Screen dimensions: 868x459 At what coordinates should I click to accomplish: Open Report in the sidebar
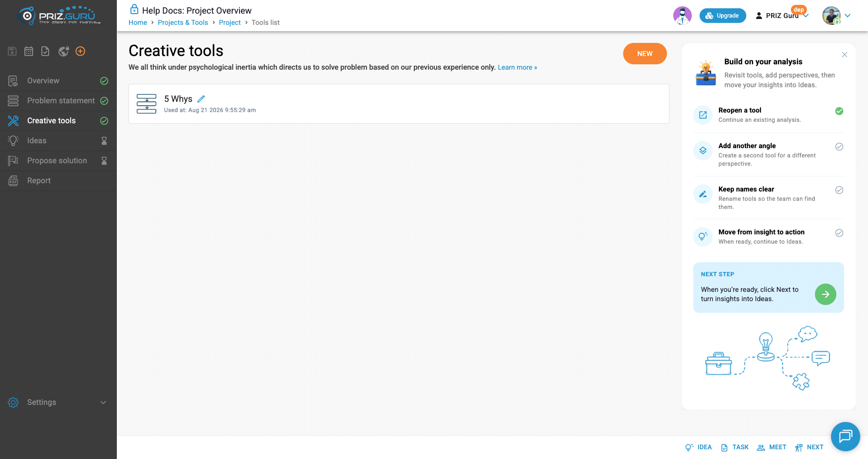click(58, 181)
